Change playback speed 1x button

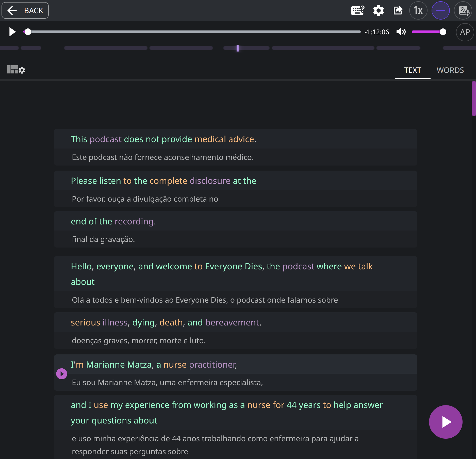pyautogui.click(x=418, y=10)
